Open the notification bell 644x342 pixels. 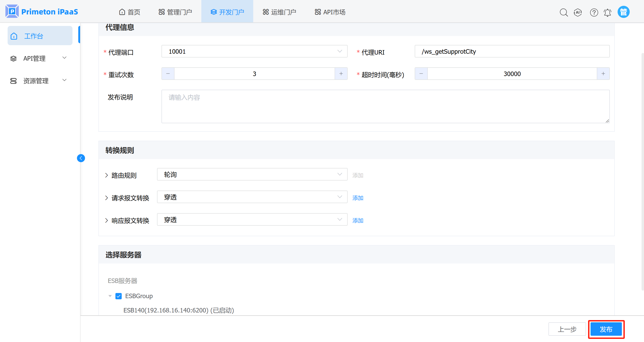(x=608, y=12)
